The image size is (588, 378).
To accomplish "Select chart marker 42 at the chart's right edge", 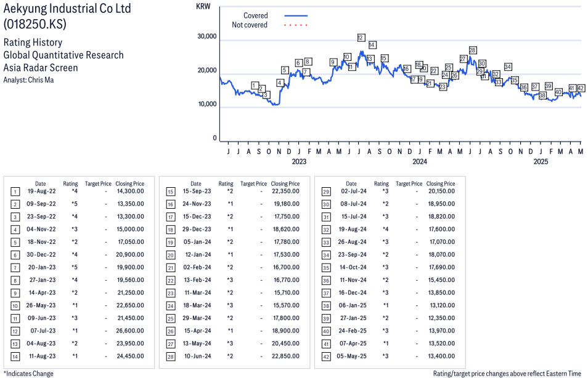I will pos(581,88).
